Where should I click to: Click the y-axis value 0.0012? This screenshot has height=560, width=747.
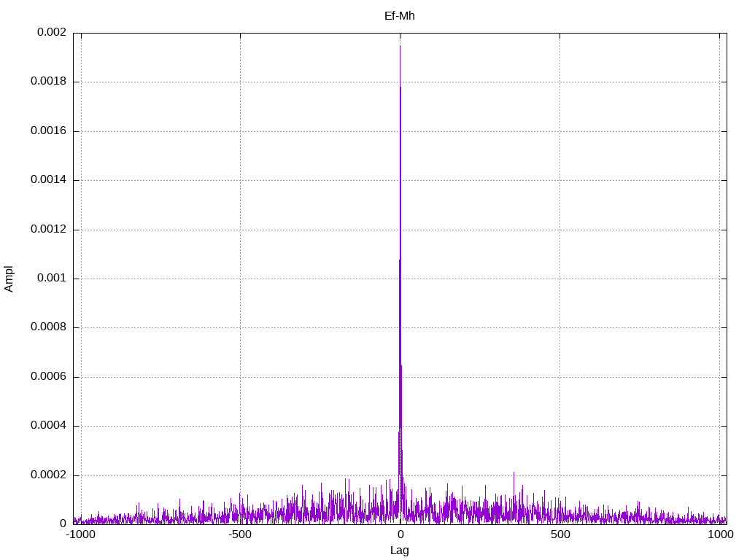coord(48,230)
